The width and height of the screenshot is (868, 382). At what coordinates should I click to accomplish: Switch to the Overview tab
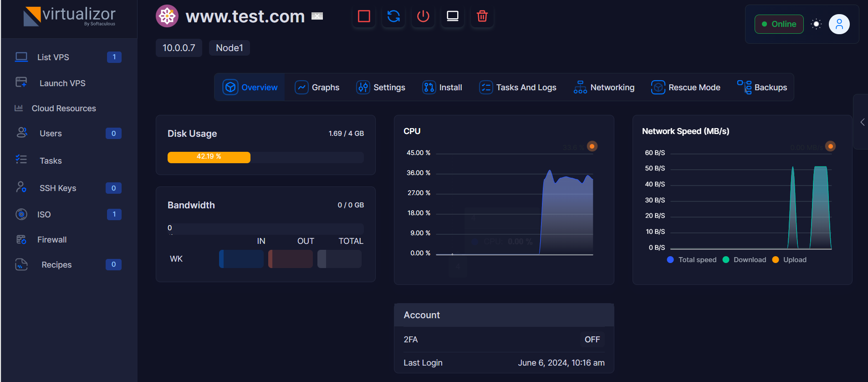point(250,87)
